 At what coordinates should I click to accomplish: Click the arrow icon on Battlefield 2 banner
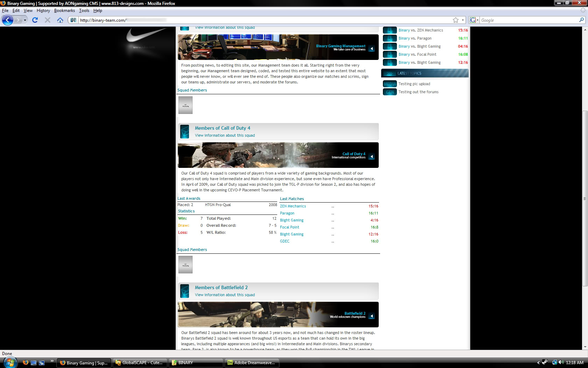(x=372, y=316)
